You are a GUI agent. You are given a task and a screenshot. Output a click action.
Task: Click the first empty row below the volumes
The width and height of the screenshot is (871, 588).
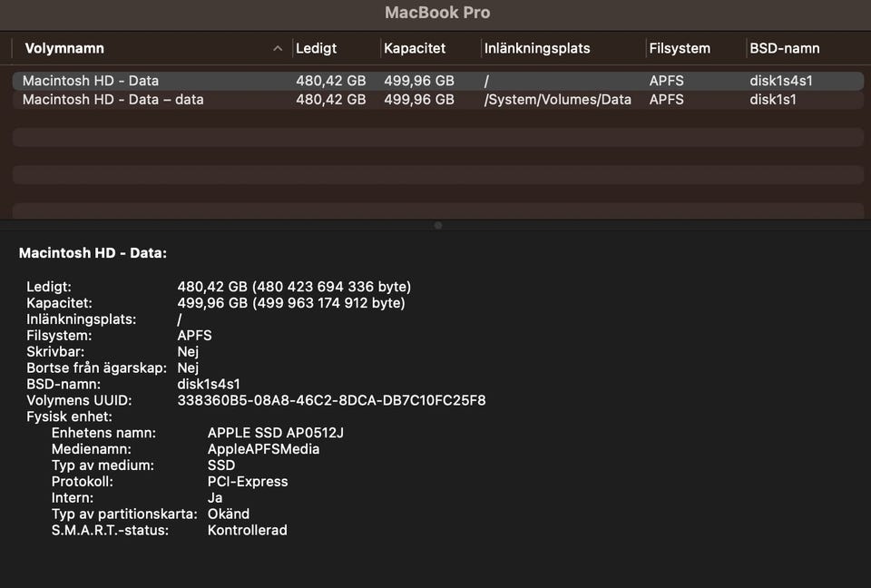(437, 137)
